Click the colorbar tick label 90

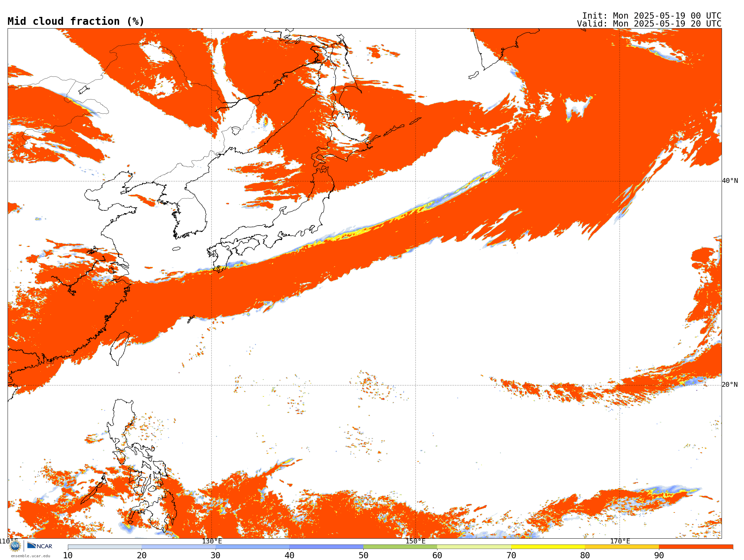[659, 556]
